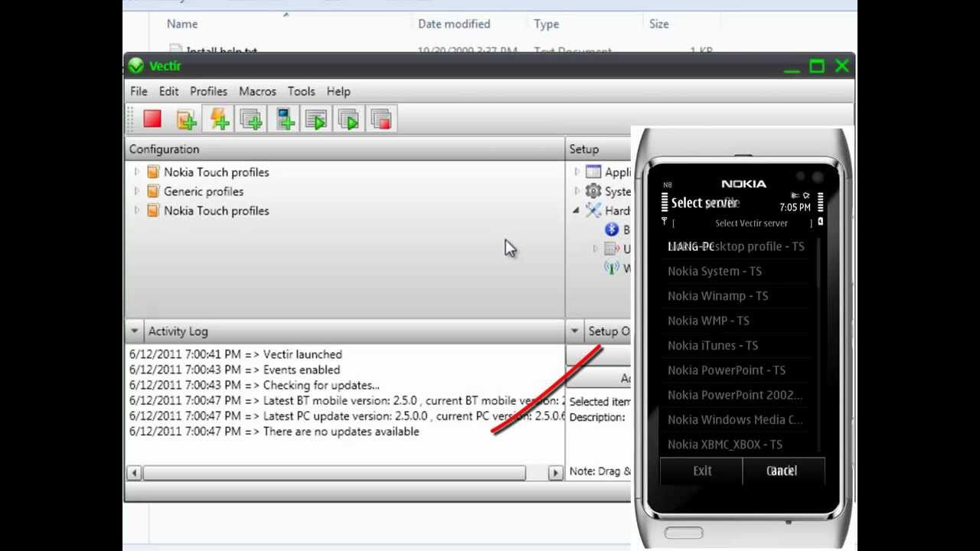
Task: Sort by Size column in Explorer window
Action: [x=658, y=24]
